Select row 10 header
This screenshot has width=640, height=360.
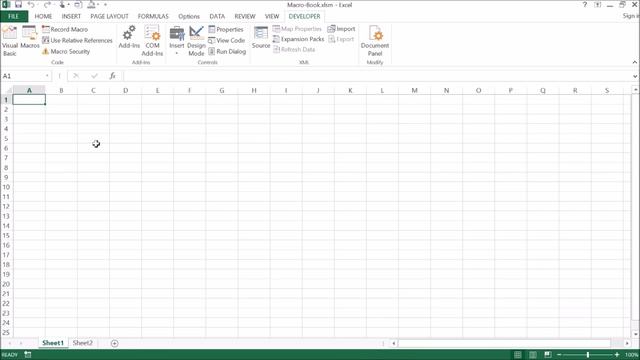7,187
